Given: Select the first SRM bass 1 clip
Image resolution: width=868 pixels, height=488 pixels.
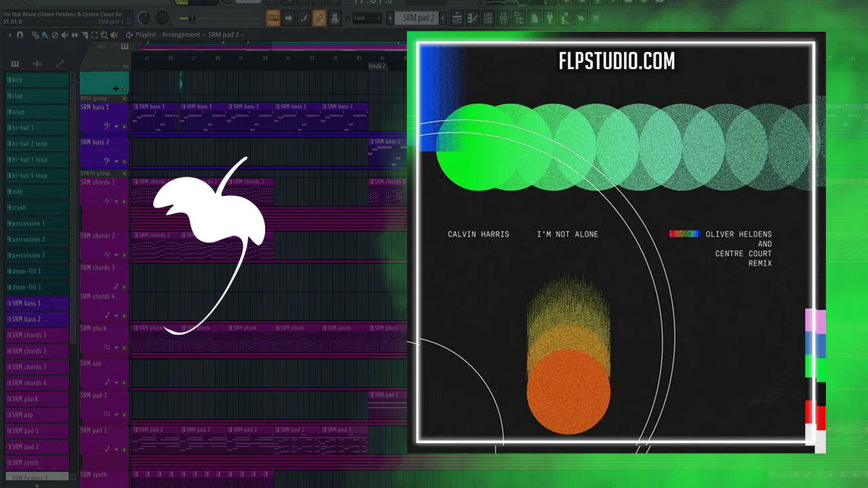Looking at the screenshot, I should 155,117.
